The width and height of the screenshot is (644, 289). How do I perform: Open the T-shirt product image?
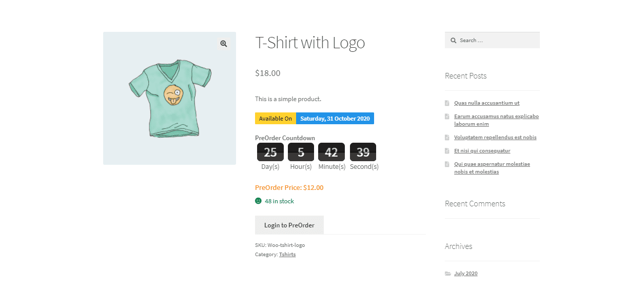pos(169,99)
